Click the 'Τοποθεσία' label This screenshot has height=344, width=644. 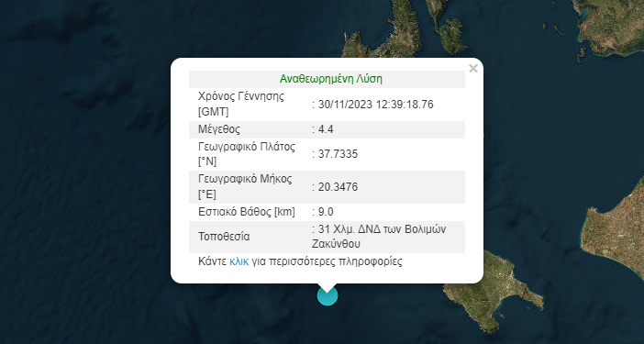(x=224, y=237)
